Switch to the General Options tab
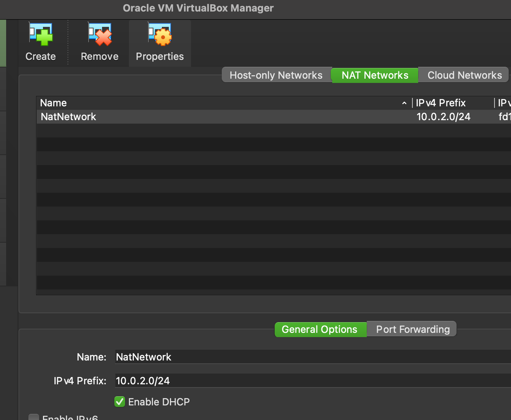The width and height of the screenshot is (511, 420). coord(320,329)
